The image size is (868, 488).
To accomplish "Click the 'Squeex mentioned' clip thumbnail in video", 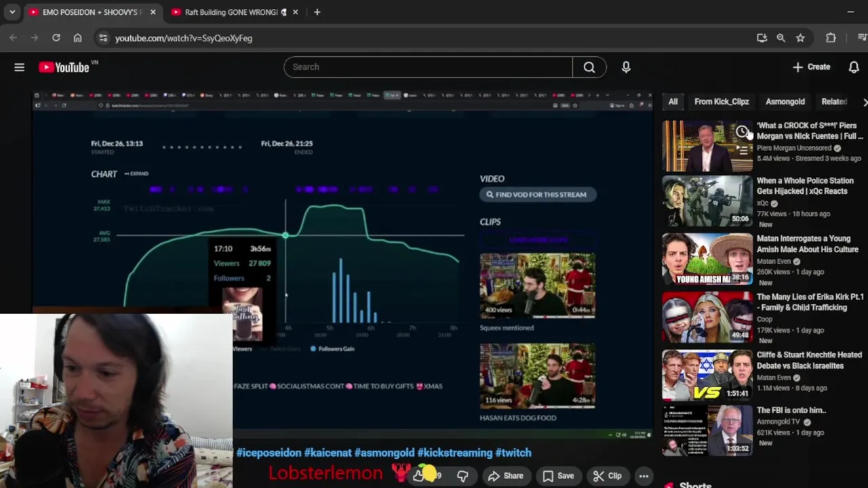I will click(x=538, y=285).
